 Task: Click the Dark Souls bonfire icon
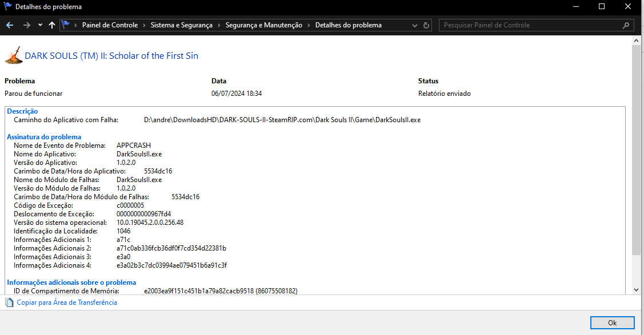tap(14, 55)
